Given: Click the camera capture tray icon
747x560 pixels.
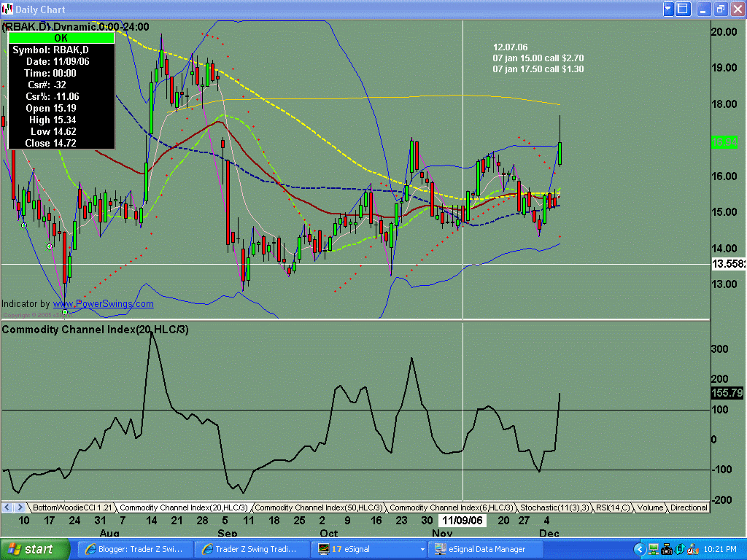Looking at the screenshot, I should click(667, 550).
